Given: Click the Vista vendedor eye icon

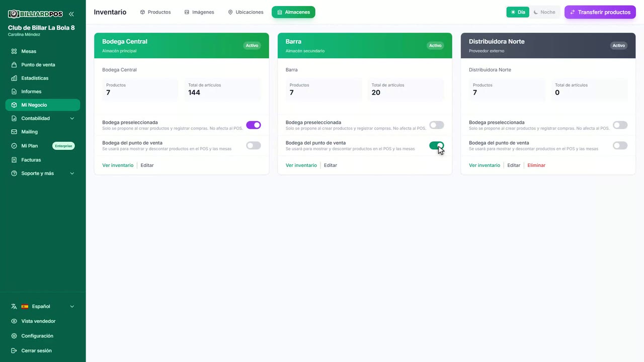Looking at the screenshot, I should click(14, 321).
